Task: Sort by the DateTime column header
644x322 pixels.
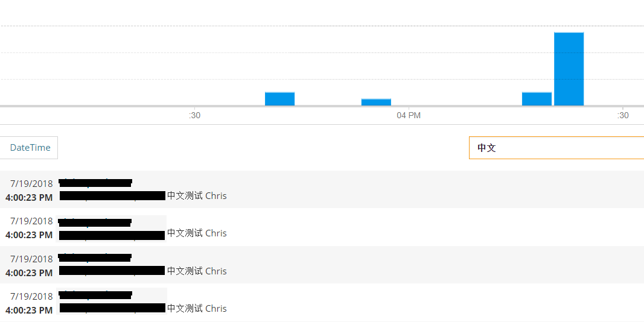Action: 30,148
